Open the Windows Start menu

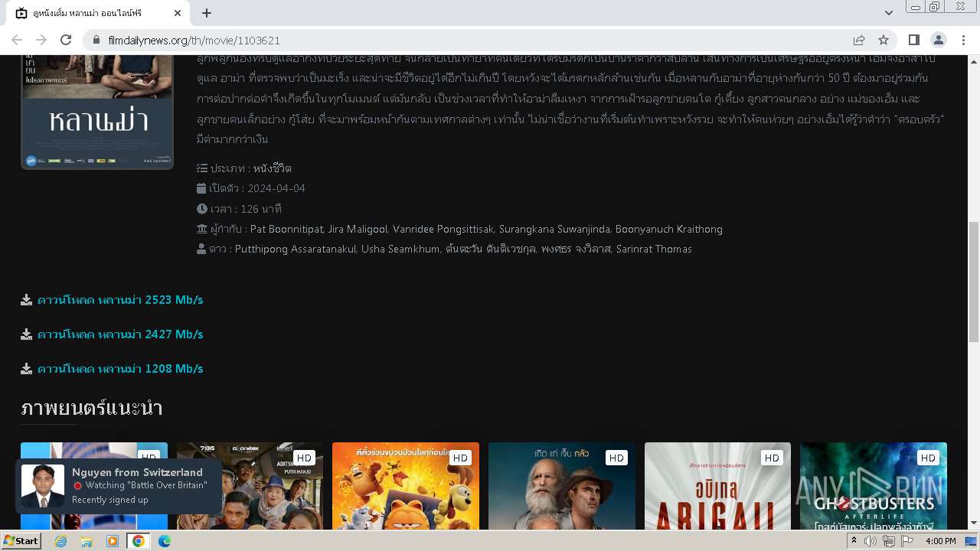click(21, 540)
